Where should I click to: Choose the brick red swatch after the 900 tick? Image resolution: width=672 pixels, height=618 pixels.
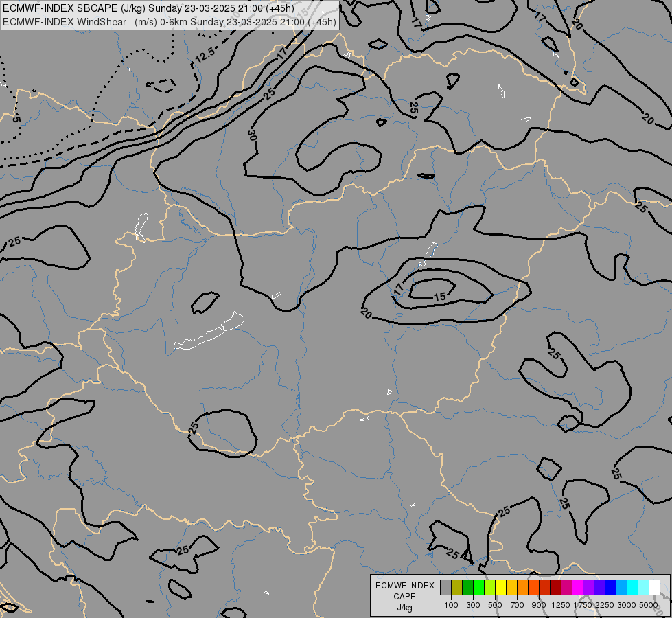coord(545,587)
